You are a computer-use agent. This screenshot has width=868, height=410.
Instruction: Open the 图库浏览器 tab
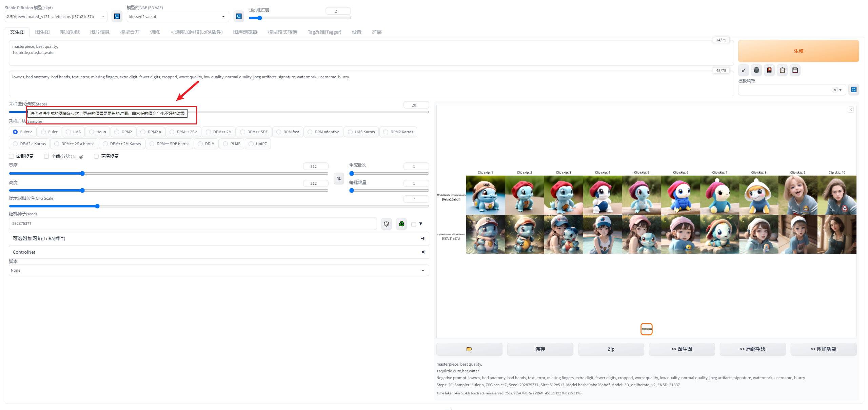click(x=245, y=32)
